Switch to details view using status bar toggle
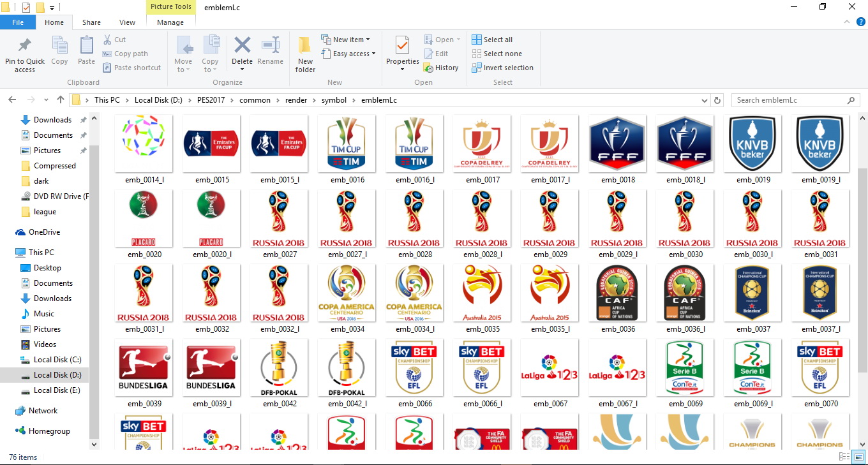This screenshot has width=868, height=465. [x=843, y=457]
